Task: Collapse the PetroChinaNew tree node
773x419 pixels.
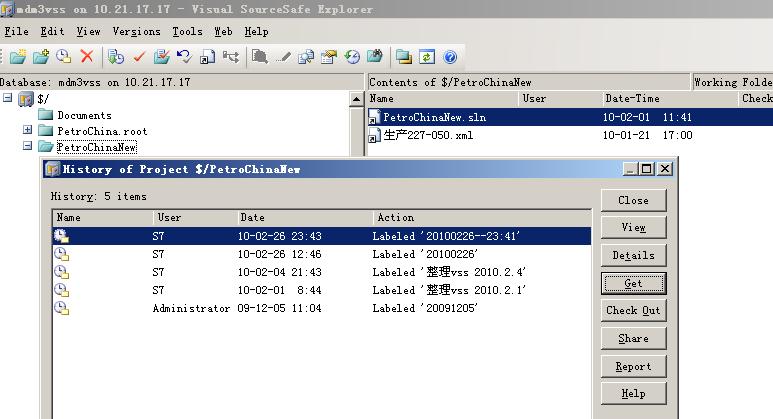Action: pos(28,146)
